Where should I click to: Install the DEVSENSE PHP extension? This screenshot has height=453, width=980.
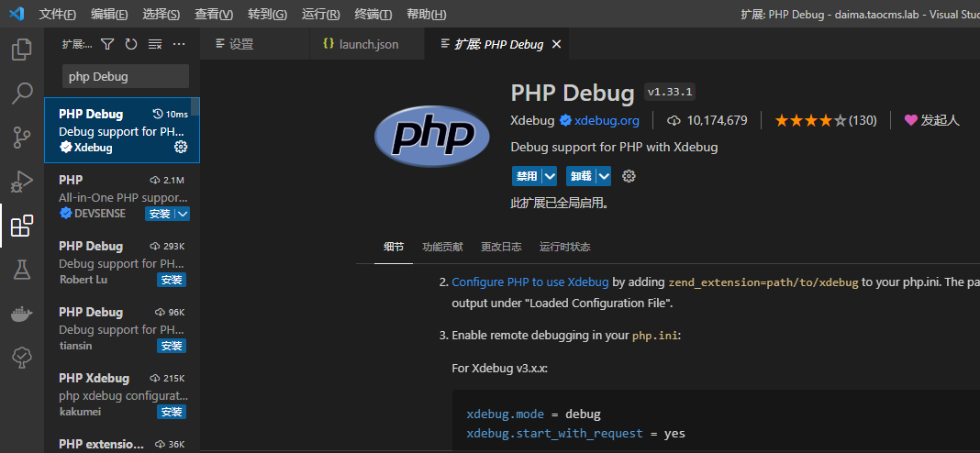(160, 214)
